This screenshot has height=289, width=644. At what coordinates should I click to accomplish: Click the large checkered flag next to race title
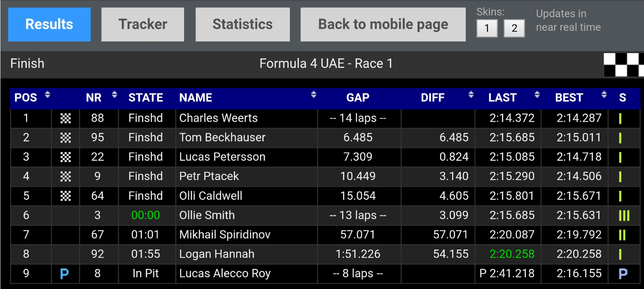(623, 65)
